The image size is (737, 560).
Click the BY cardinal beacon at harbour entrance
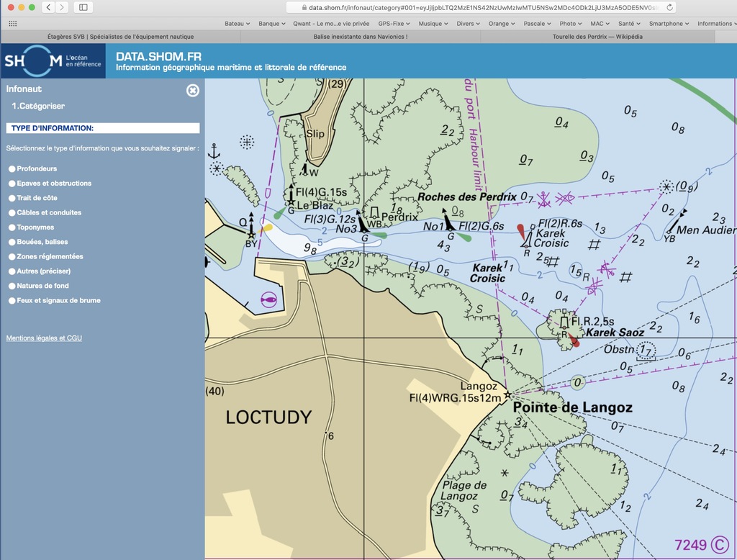pos(251,227)
